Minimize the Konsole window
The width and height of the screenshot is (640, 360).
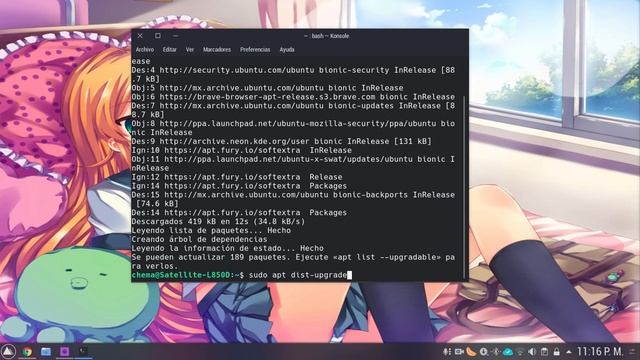176,36
